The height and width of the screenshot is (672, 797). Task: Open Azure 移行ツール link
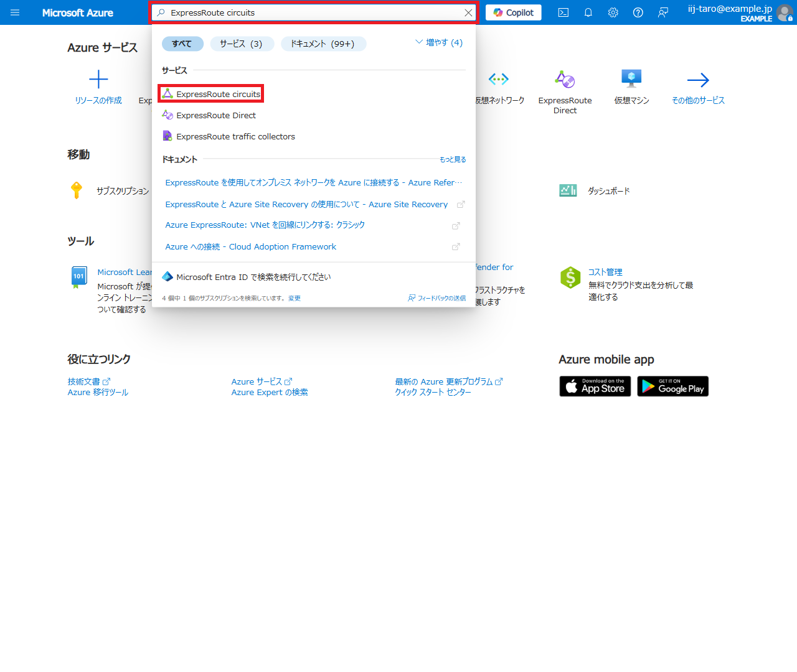pyautogui.click(x=98, y=392)
